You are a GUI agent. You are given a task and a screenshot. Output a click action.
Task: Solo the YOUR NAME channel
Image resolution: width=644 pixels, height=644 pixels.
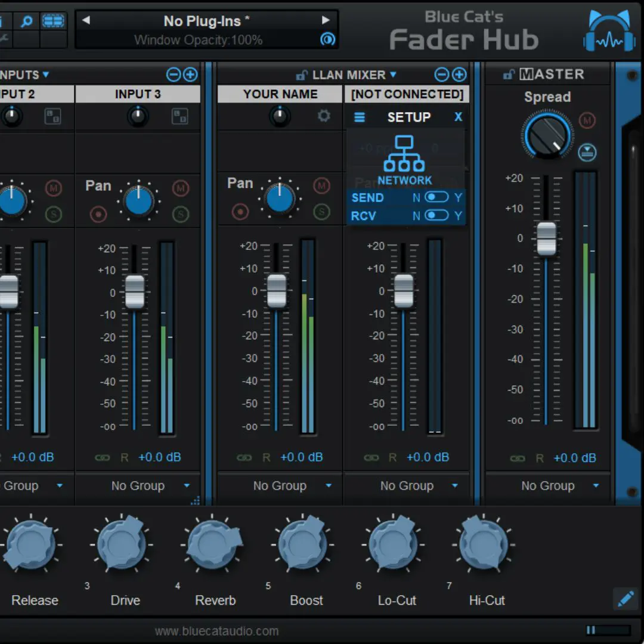click(321, 212)
